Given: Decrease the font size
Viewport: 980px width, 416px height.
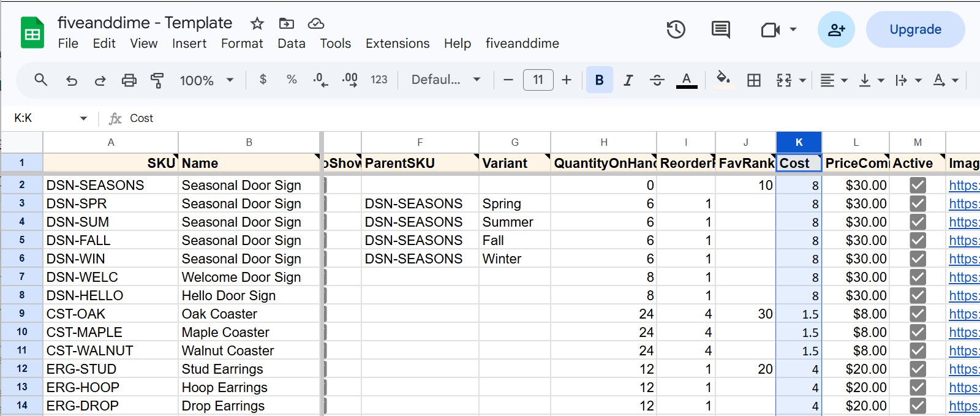Looking at the screenshot, I should tap(508, 80).
